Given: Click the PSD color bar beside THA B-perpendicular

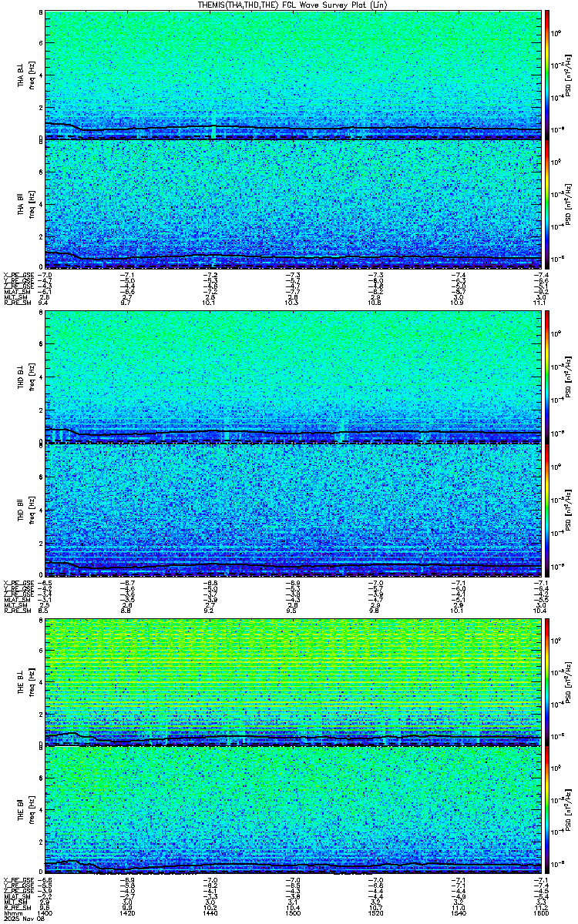Looking at the screenshot, I should [548, 75].
